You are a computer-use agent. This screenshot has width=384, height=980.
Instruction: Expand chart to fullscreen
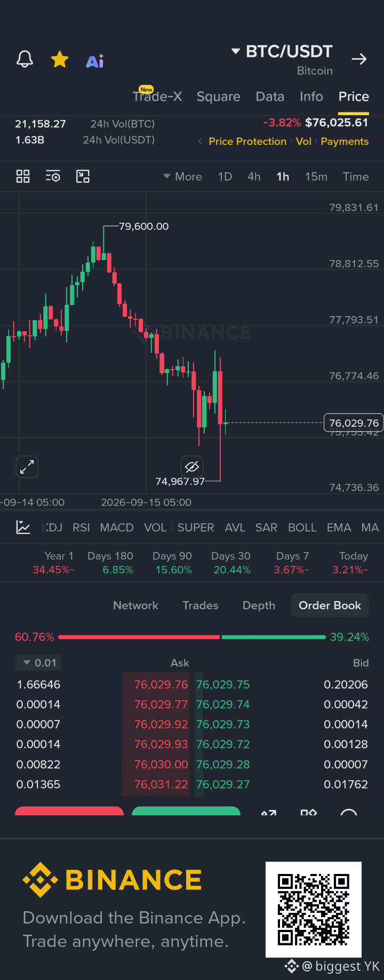pyautogui.click(x=27, y=467)
